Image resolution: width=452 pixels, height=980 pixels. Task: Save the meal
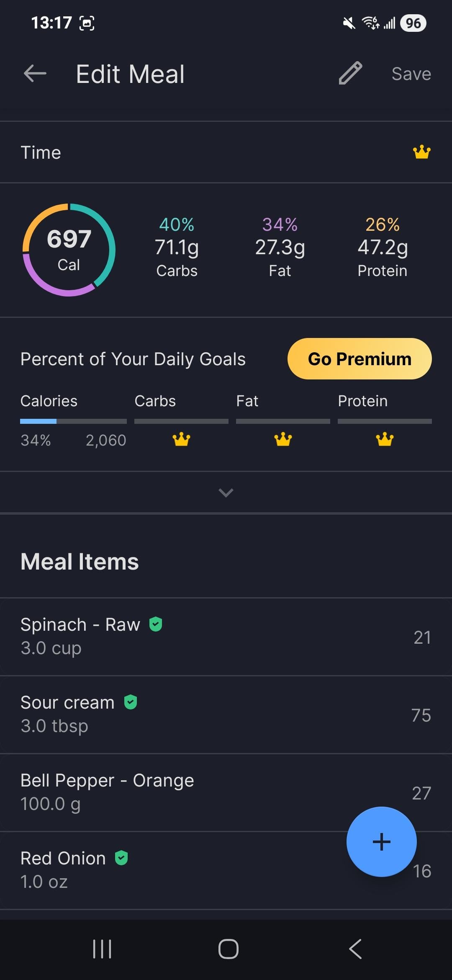(x=411, y=74)
